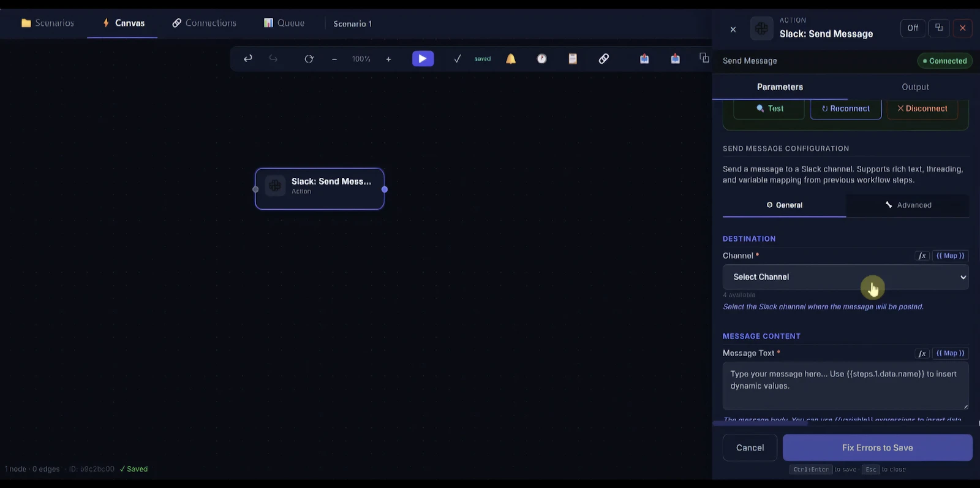Screen dimensions: 980x488
Task: Open the clock schedule icon
Action: pos(542,59)
